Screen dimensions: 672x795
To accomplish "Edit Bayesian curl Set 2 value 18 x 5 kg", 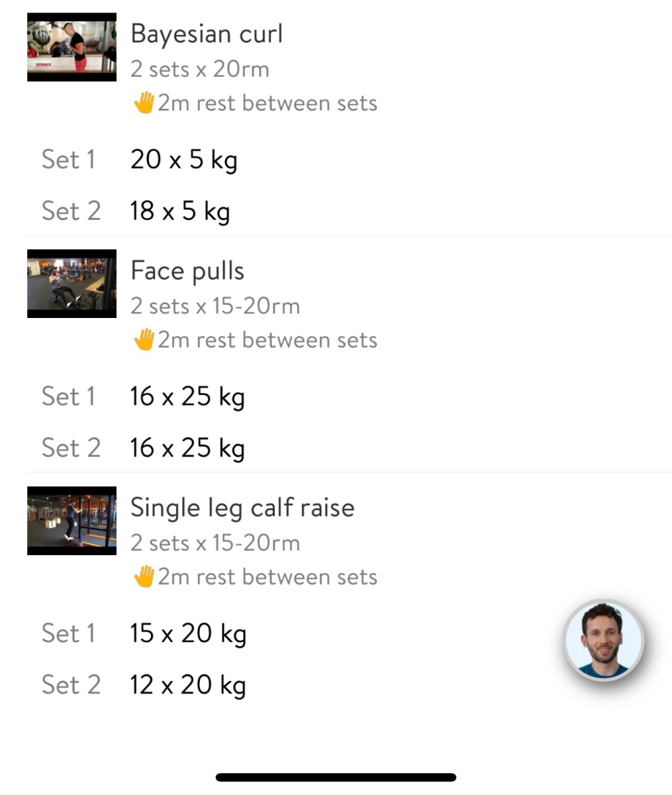I will click(180, 211).
